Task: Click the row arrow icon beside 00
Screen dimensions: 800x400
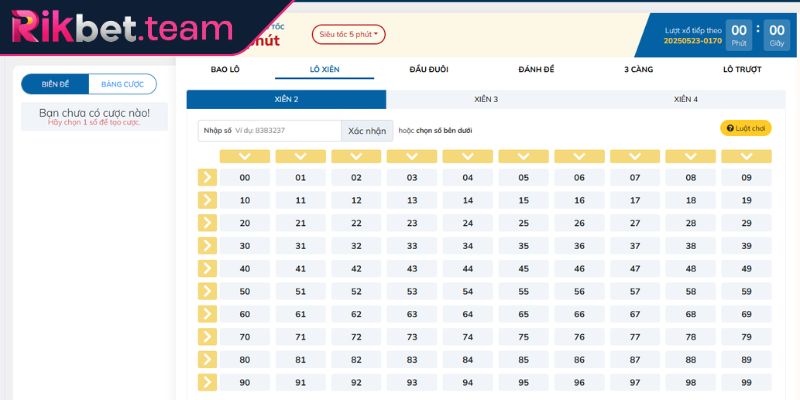Action: click(x=207, y=177)
